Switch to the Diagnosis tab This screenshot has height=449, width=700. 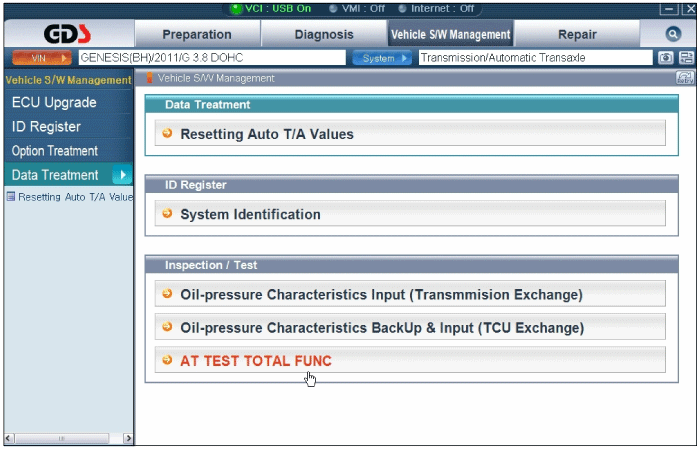coord(324,34)
